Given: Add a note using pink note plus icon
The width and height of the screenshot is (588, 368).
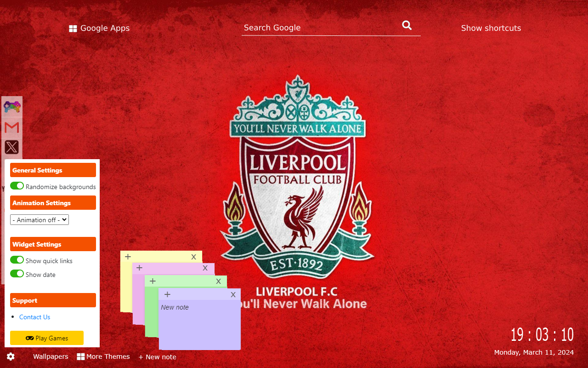Looking at the screenshot, I should pyautogui.click(x=139, y=268).
